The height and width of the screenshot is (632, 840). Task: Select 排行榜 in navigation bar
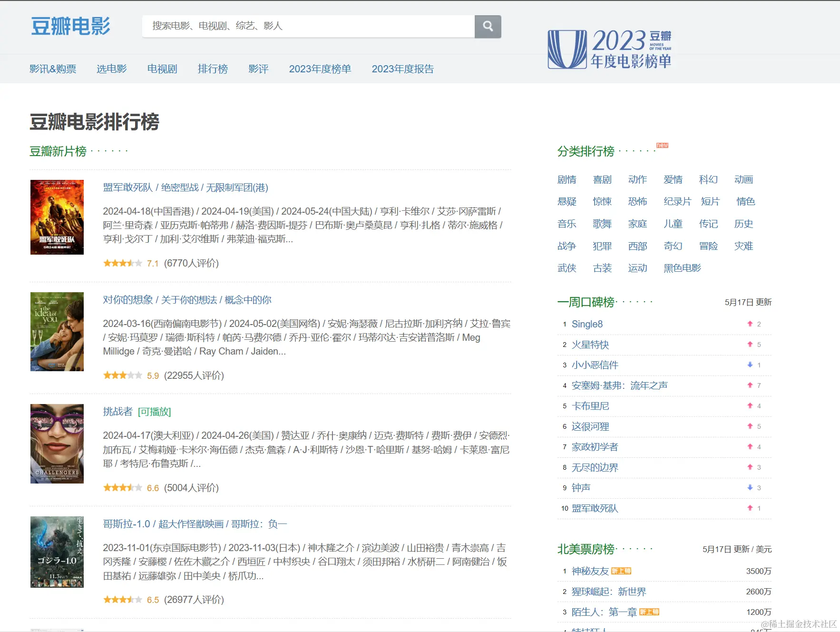(213, 69)
